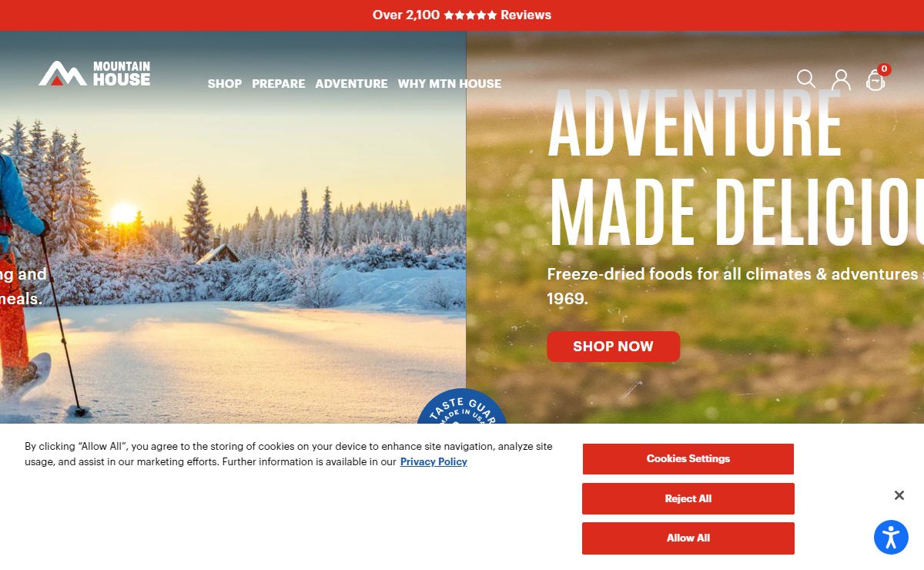Open the SHOP menu
The width and height of the screenshot is (924, 570).
pos(225,83)
